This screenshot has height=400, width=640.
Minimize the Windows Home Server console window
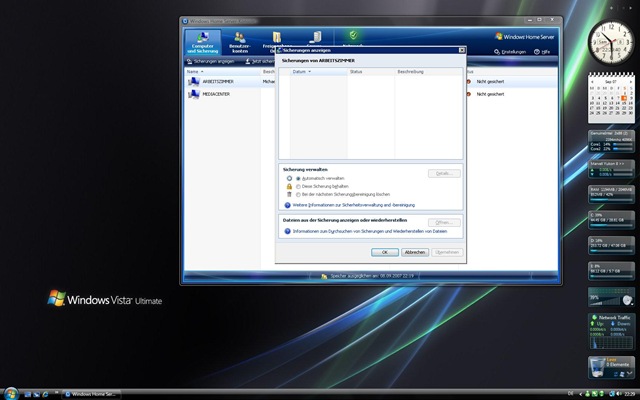[x=530, y=20]
